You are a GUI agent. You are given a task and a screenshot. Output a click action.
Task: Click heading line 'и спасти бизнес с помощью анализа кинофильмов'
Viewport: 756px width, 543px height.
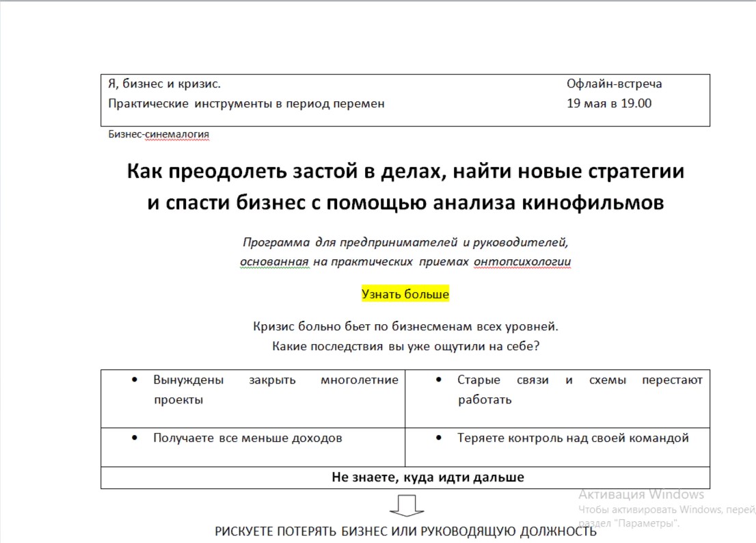(x=405, y=202)
